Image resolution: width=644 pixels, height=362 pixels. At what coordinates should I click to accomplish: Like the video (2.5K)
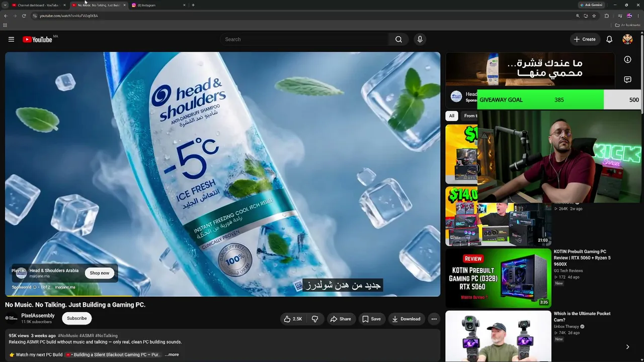point(293,319)
